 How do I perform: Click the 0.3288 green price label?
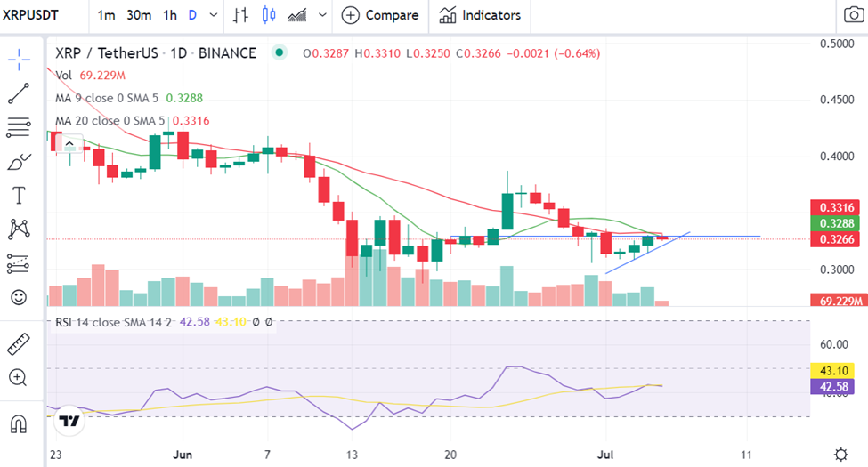(x=835, y=223)
